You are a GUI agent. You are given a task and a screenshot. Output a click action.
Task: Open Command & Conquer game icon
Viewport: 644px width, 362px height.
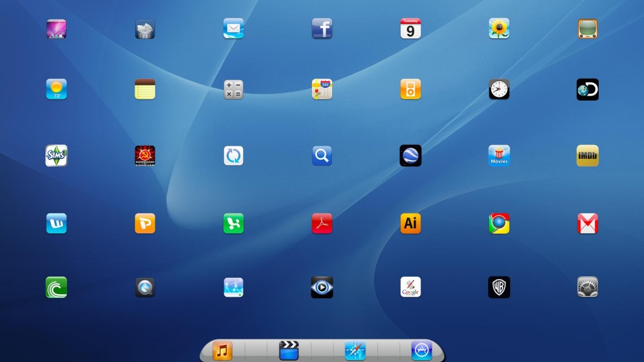click(x=145, y=156)
